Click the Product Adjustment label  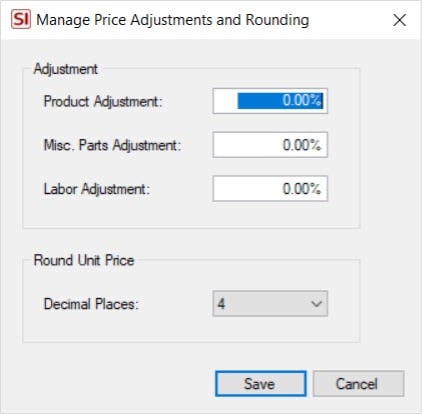[103, 101]
